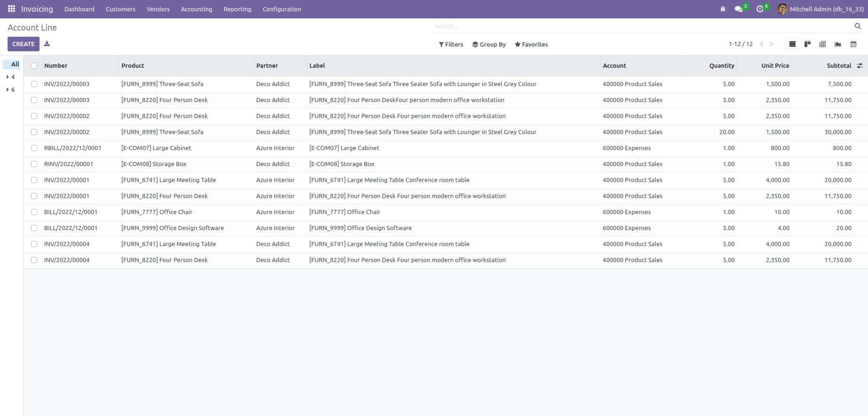Image resolution: width=868 pixels, height=416 pixels.
Task: Click product cell [E-COM07] Large Cabinet
Action: click(x=156, y=148)
